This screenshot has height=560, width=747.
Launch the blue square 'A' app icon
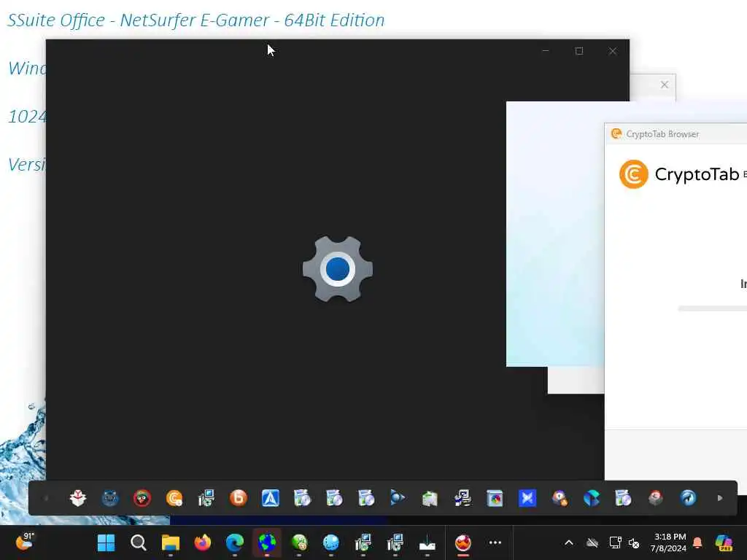click(x=270, y=498)
